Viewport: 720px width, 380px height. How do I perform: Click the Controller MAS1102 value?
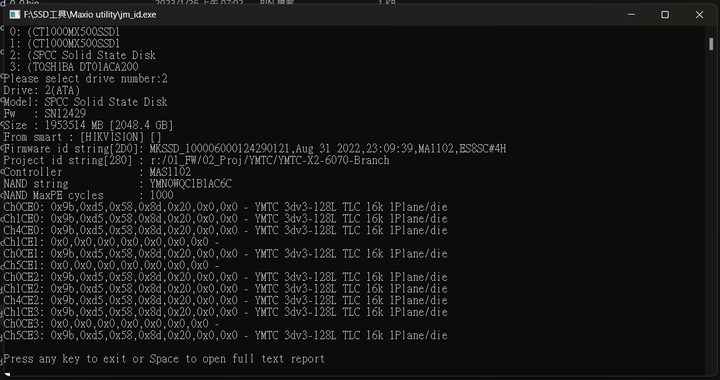[x=170, y=172]
